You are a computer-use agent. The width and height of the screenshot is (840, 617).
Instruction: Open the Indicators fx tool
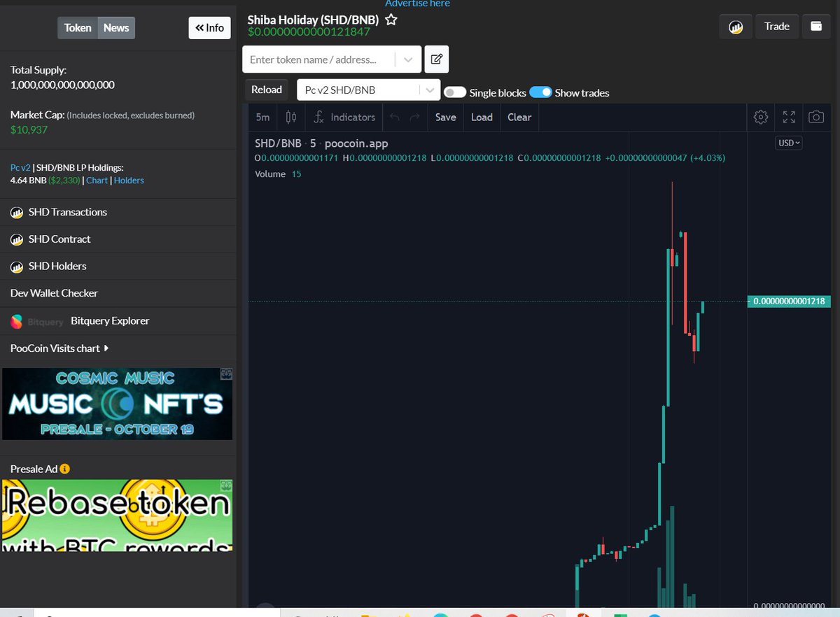(x=344, y=117)
